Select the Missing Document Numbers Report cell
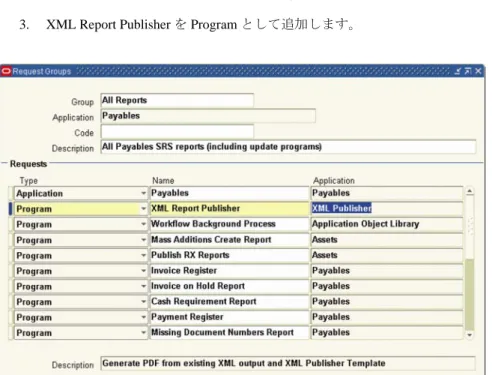Image resolution: width=492 pixels, height=375 pixels. tap(229, 332)
